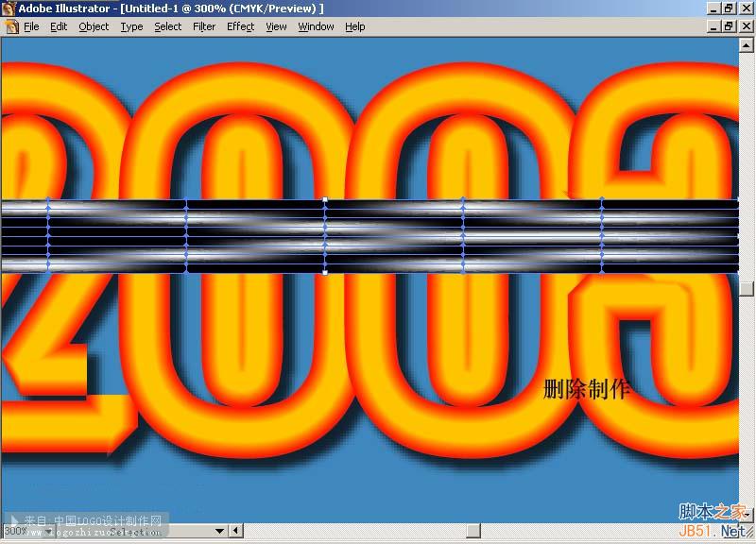Viewport: 756px width, 544px height.
Task: Click the top center selection handle of mesh
Action: (325, 199)
